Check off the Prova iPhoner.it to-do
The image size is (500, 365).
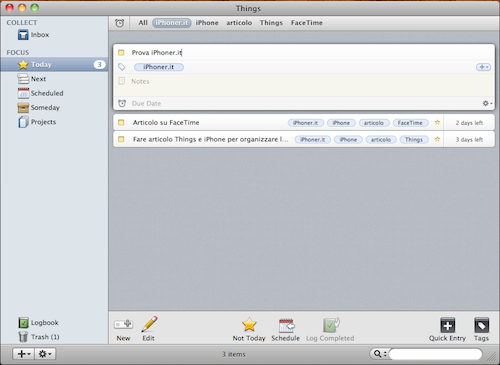coord(121,53)
